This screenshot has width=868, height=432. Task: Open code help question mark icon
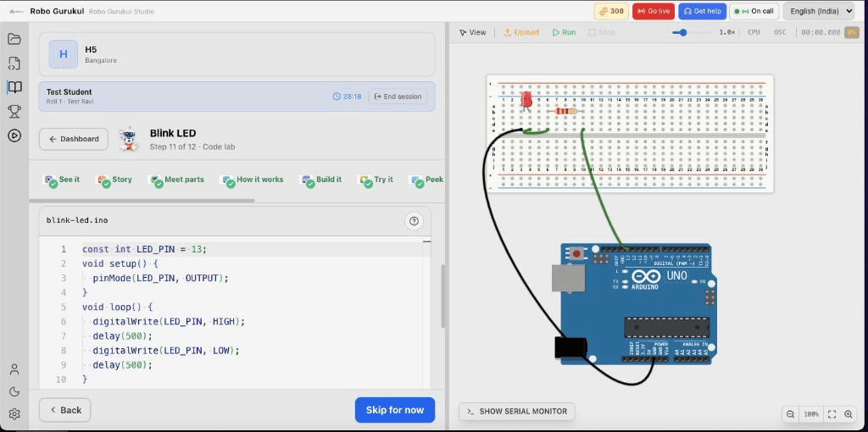(414, 221)
